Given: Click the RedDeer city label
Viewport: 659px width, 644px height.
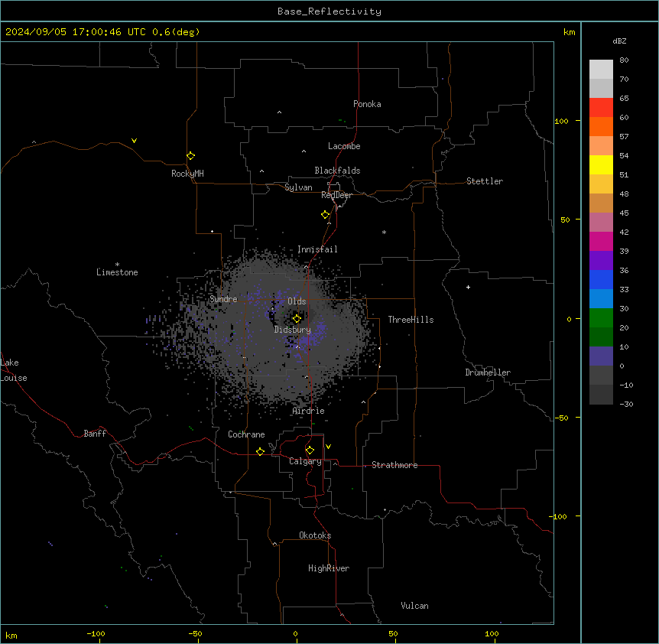Looking at the screenshot, I should pyautogui.click(x=337, y=195).
